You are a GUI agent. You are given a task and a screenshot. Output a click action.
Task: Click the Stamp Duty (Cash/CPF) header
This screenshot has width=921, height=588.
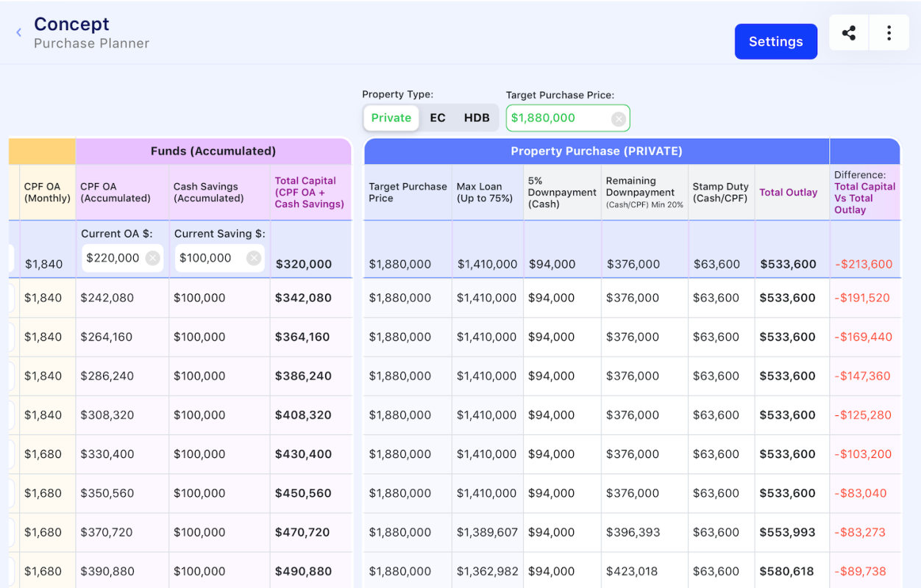(x=721, y=193)
